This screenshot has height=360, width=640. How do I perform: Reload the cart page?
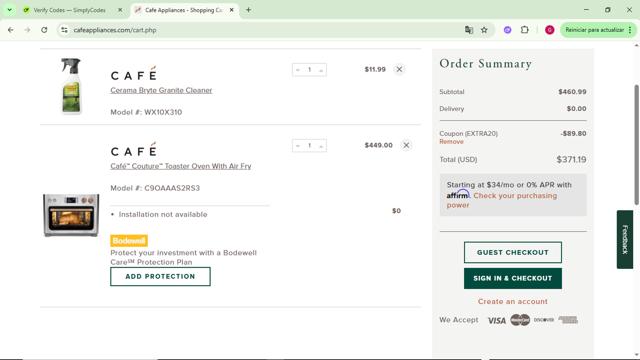click(44, 30)
